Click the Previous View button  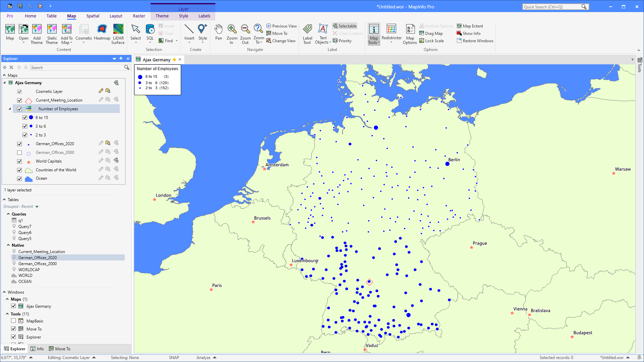pos(281,26)
